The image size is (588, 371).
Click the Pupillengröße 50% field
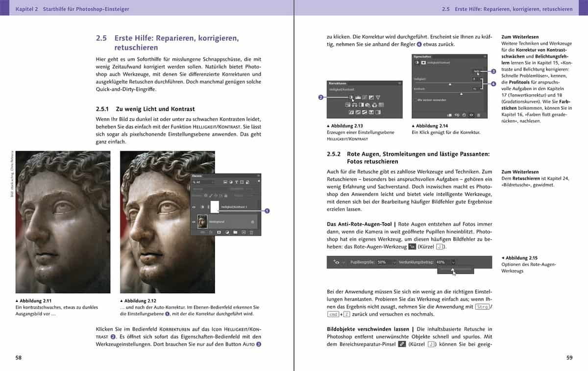coord(384,262)
